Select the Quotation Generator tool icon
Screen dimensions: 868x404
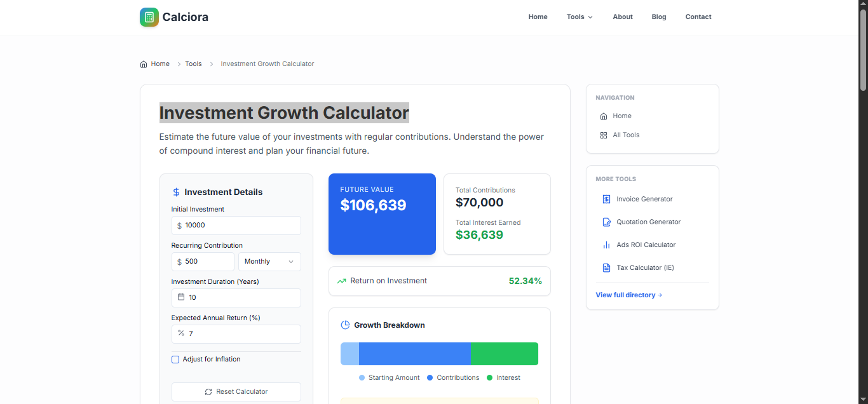pyautogui.click(x=606, y=222)
